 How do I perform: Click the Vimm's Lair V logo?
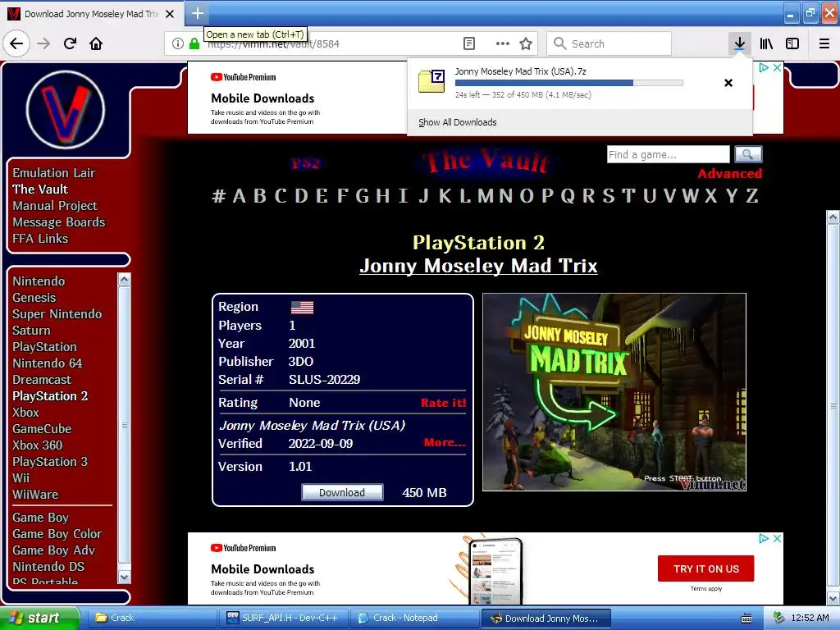point(66,109)
